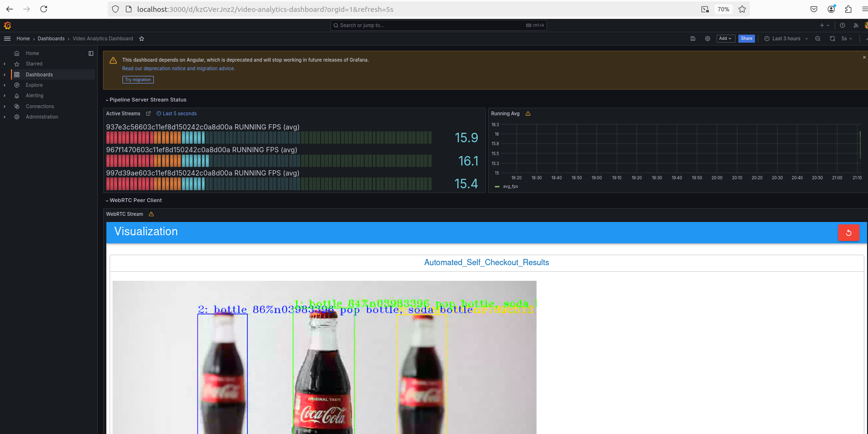The width and height of the screenshot is (868, 434).
Task: Click the red reload visualization button
Action: click(x=849, y=232)
